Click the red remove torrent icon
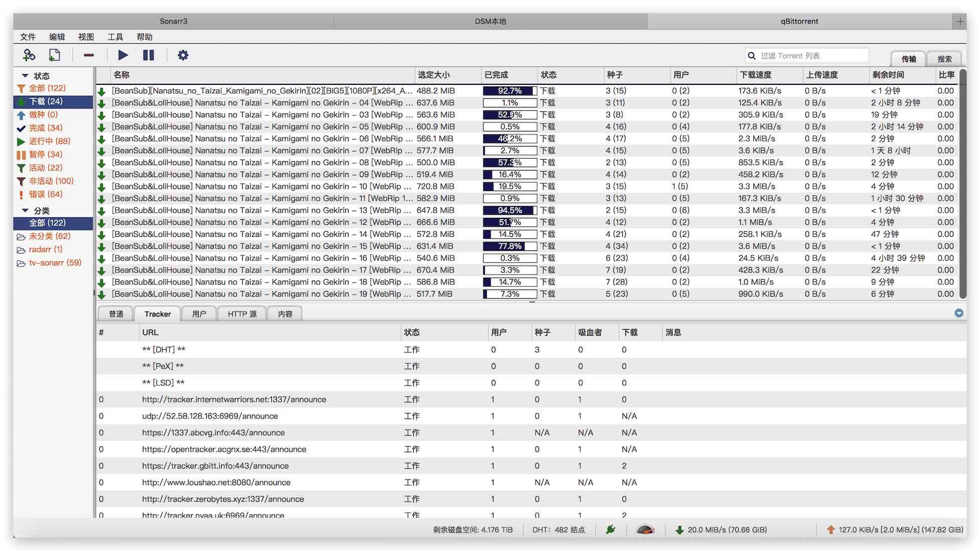This screenshot has width=980, height=551. [89, 55]
